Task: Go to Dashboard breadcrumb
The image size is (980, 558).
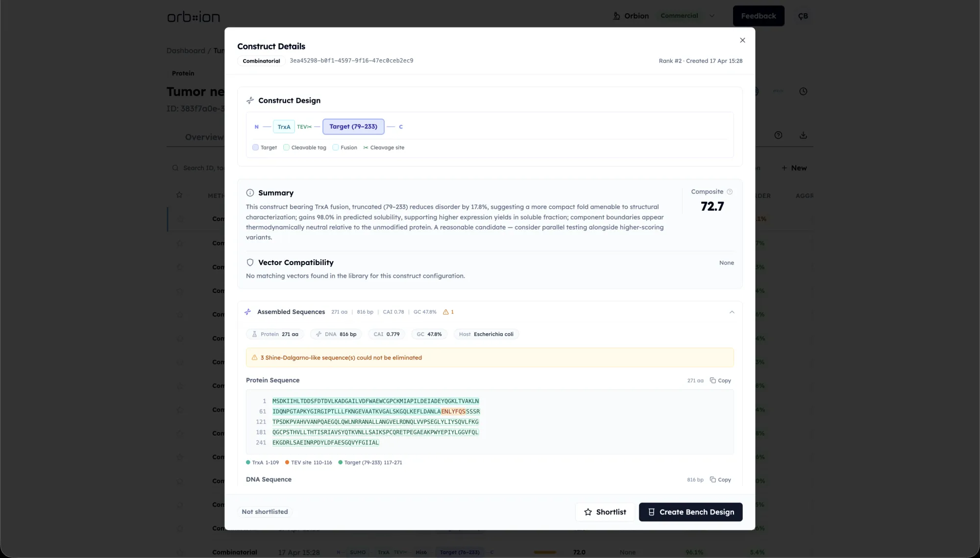Action: (186, 50)
